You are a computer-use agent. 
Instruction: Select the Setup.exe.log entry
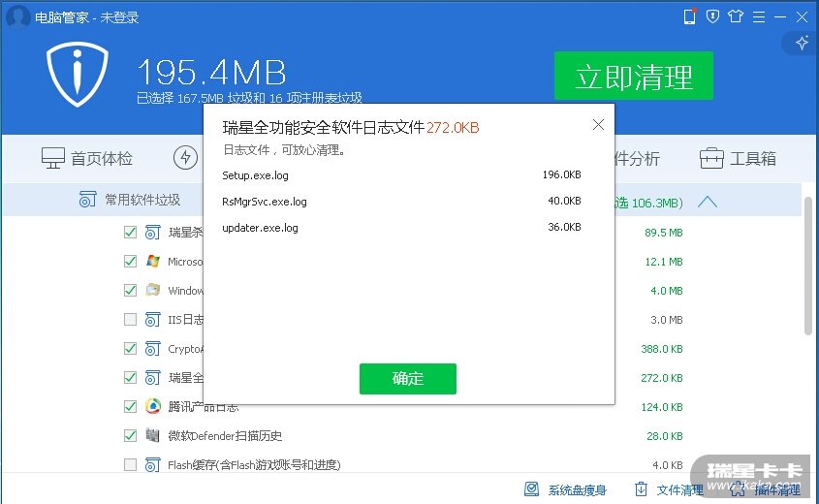[x=256, y=175]
